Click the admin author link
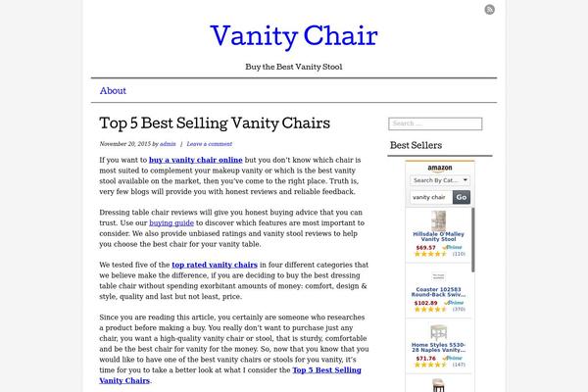588x392 pixels. coord(168,144)
